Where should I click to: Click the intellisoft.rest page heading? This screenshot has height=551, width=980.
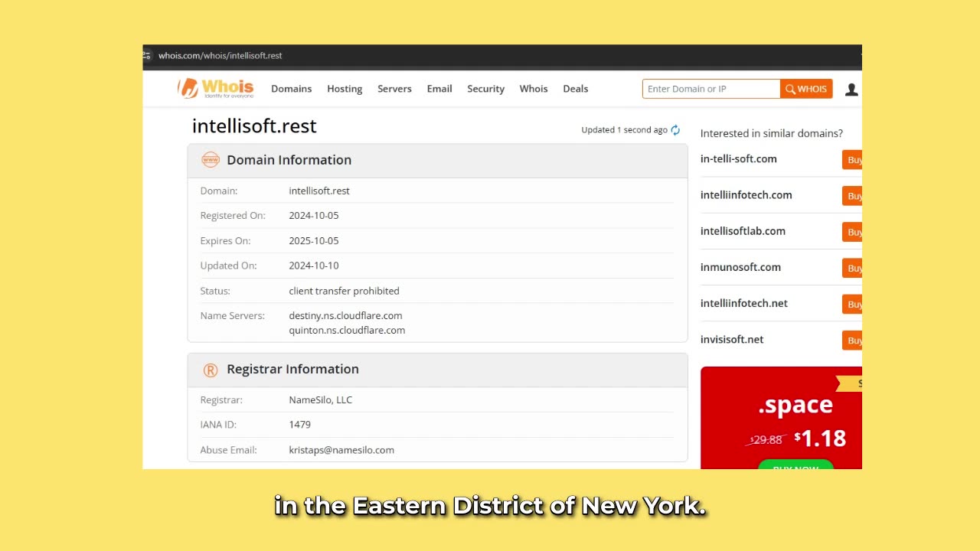coord(254,126)
